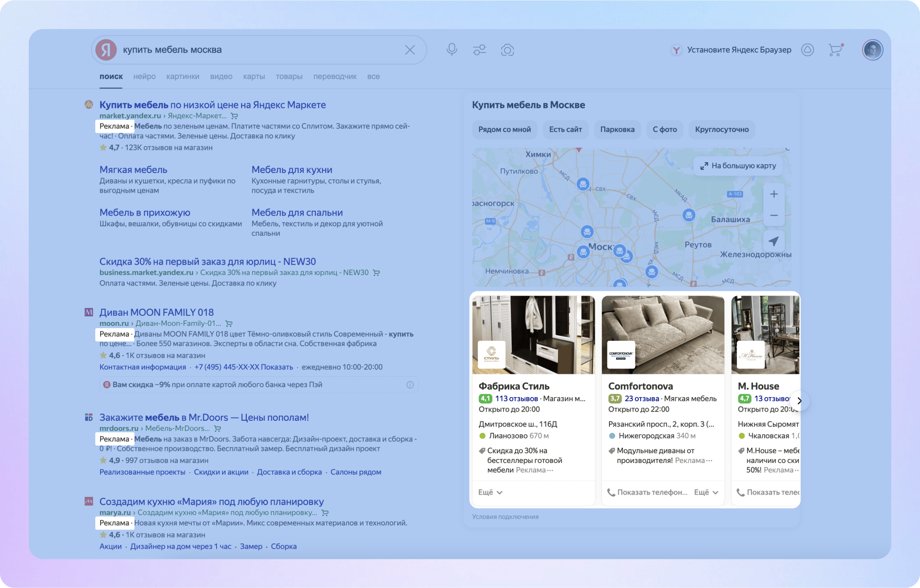This screenshot has height=588, width=920.
Task: Switch to the видео tab
Action: click(221, 76)
